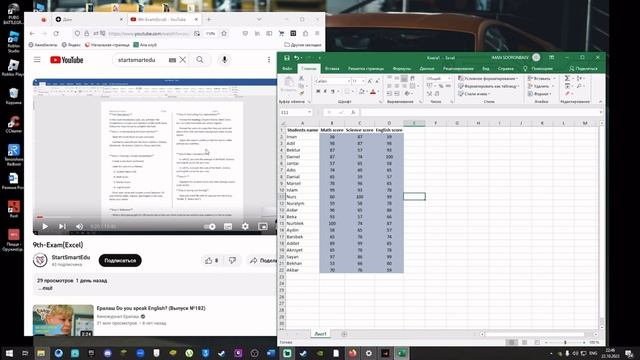Click the Share button in Excel

(583, 69)
